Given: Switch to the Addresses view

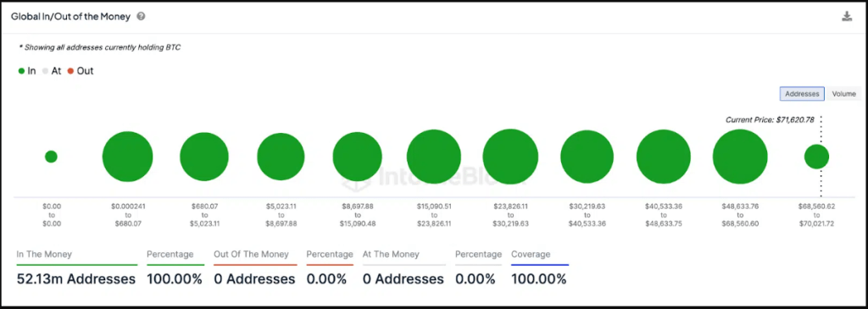Looking at the screenshot, I should [x=802, y=94].
